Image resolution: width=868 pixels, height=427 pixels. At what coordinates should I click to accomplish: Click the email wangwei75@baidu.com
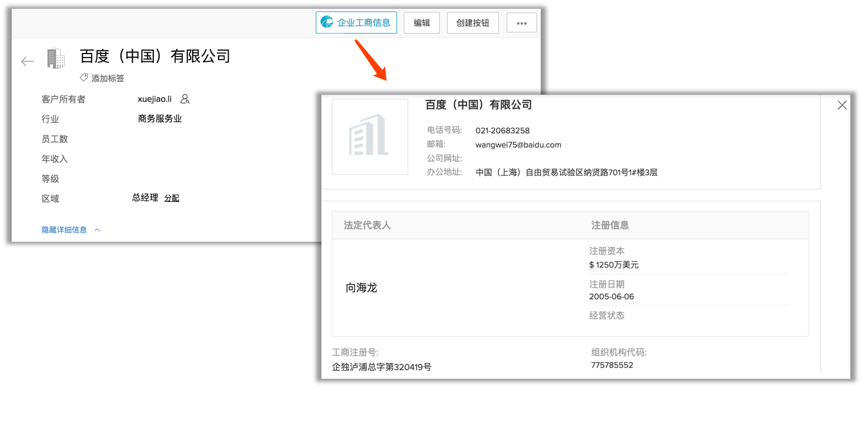[x=518, y=145]
